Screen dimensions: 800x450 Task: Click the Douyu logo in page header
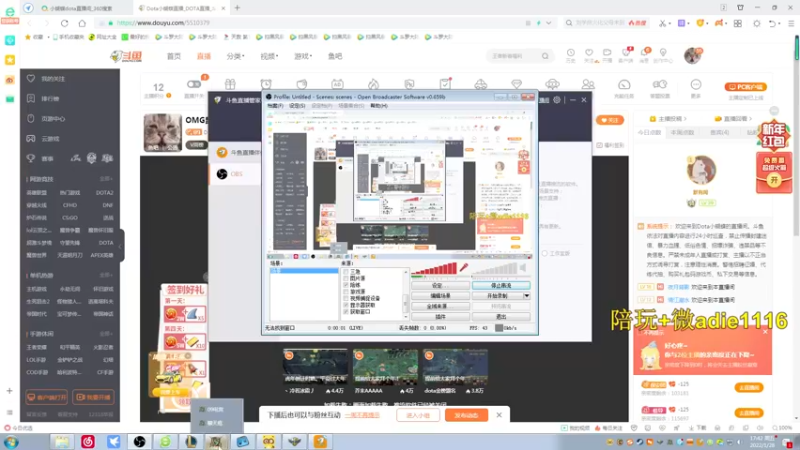(126, 56)
